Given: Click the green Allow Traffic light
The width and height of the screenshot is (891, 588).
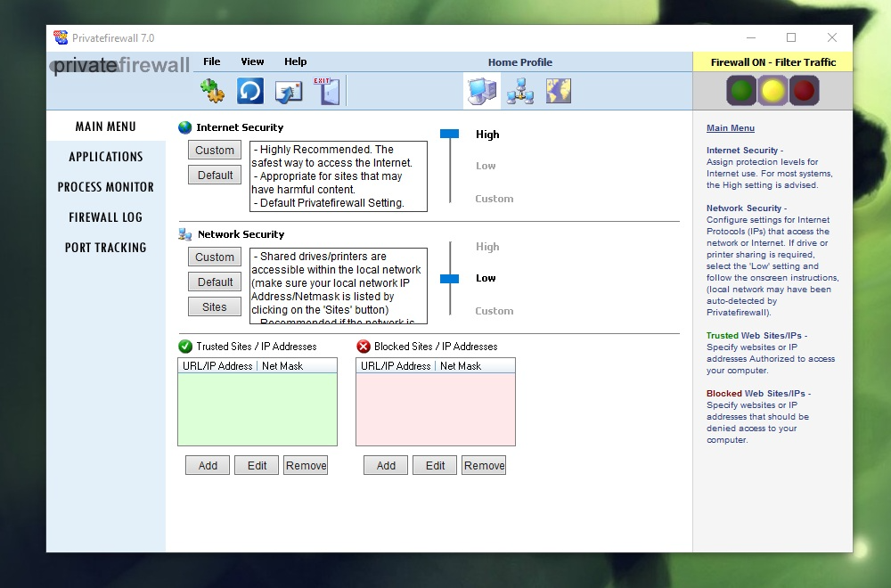Looking at the screenshot, I should pyautogui.click(x=741, y=91).
